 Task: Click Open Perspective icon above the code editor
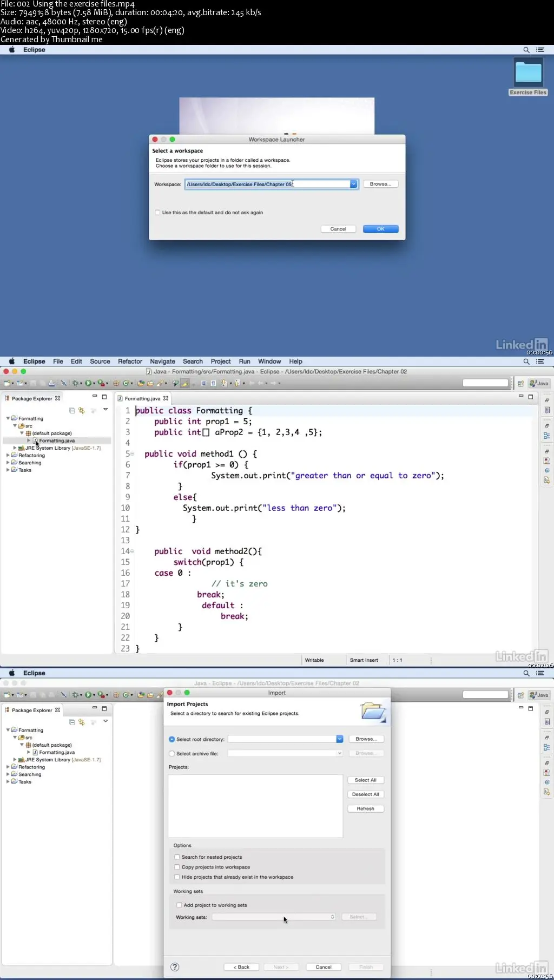click(x=520, y=383)
